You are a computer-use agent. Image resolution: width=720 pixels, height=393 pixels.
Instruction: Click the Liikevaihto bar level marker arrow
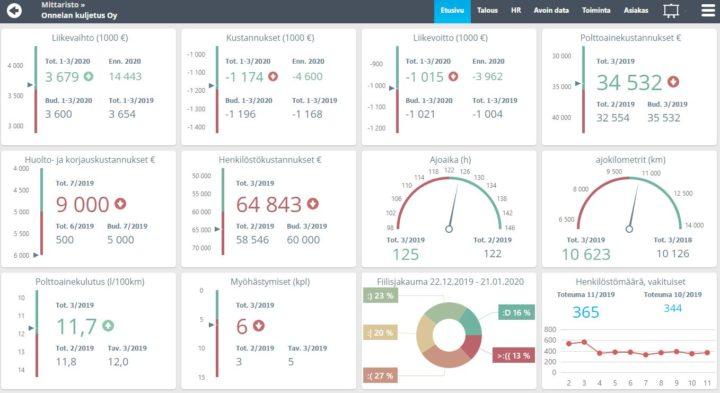point(30,85)
